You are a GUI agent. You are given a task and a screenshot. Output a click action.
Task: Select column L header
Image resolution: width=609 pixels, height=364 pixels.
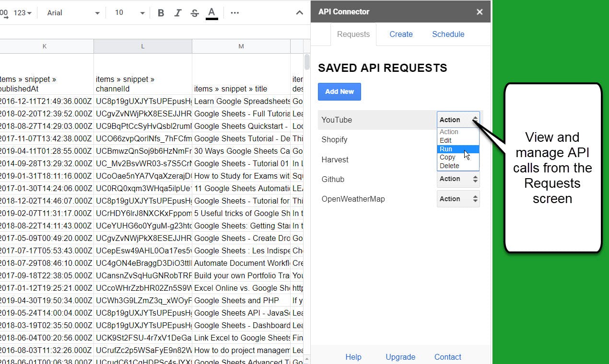click(143, 46)
